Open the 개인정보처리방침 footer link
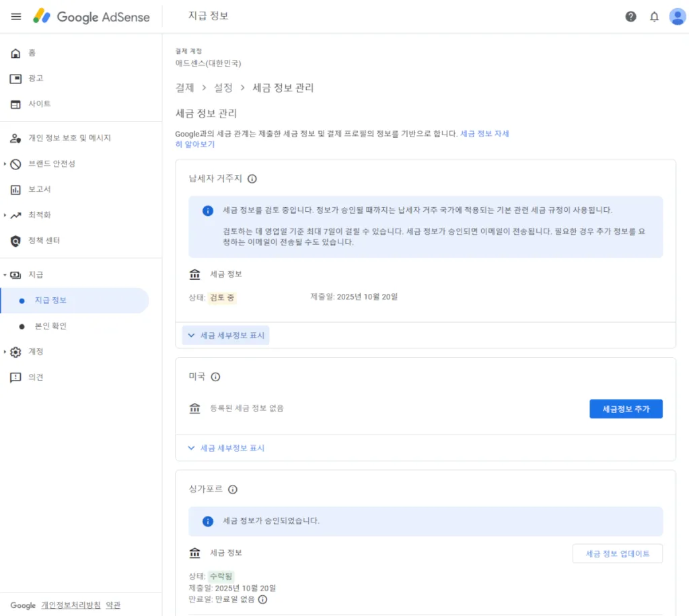Image resolution: width=689 pixels, height=616 pixels. 71,605
